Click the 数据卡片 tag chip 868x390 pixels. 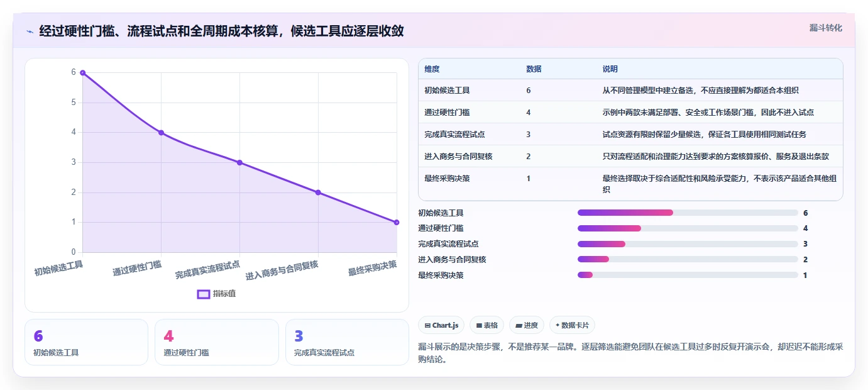point(572,325)
